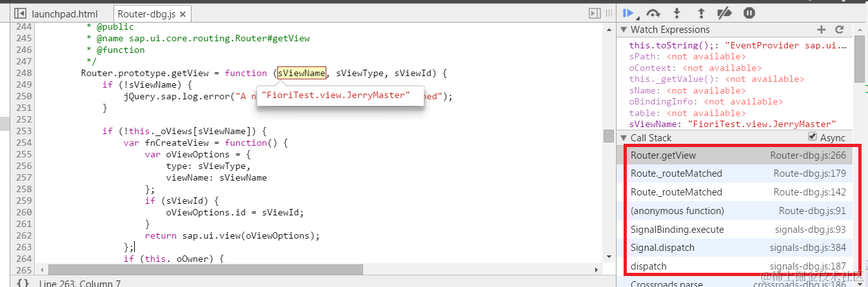Image resolution: width=868 pixels, height=287 pixels.
Task: Add a new watch expression
Action: tap(821, 30)
